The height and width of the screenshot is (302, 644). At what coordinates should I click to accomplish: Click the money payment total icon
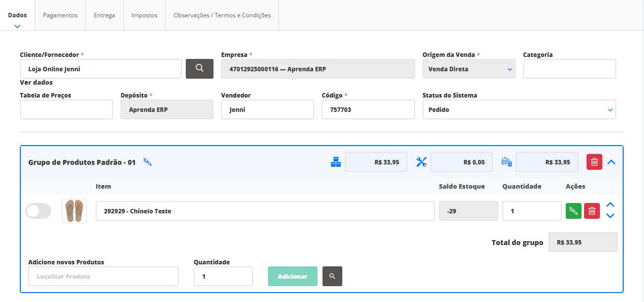click(506, 162)
